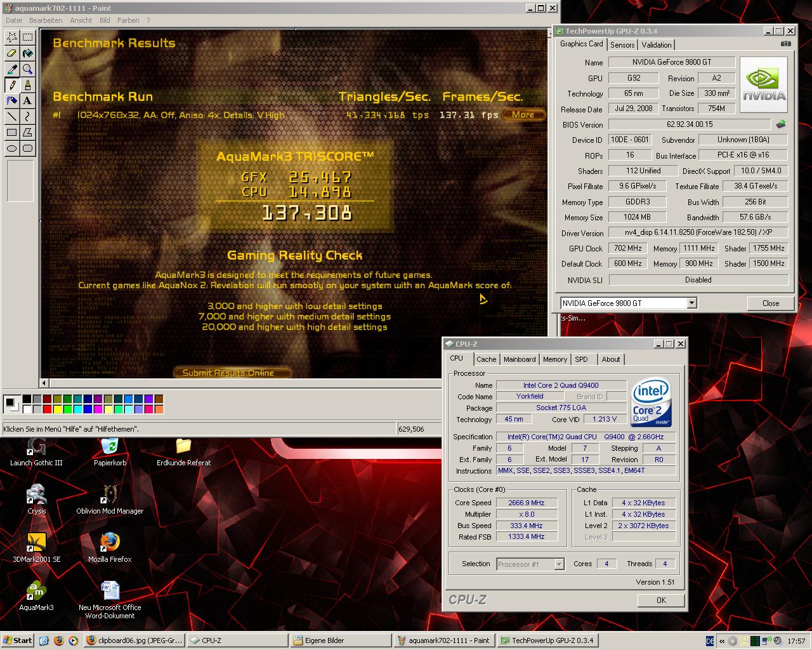Select the AquaMark3 desktop shortcut
812x650 pixels.
[36, 596]
